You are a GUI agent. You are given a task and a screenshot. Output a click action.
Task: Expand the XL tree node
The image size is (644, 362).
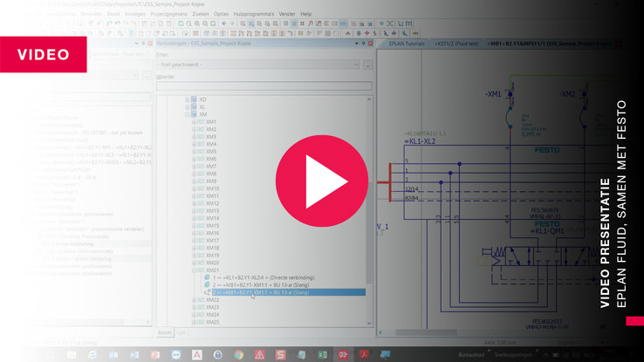pyautogui.click(x=187, y=107)
